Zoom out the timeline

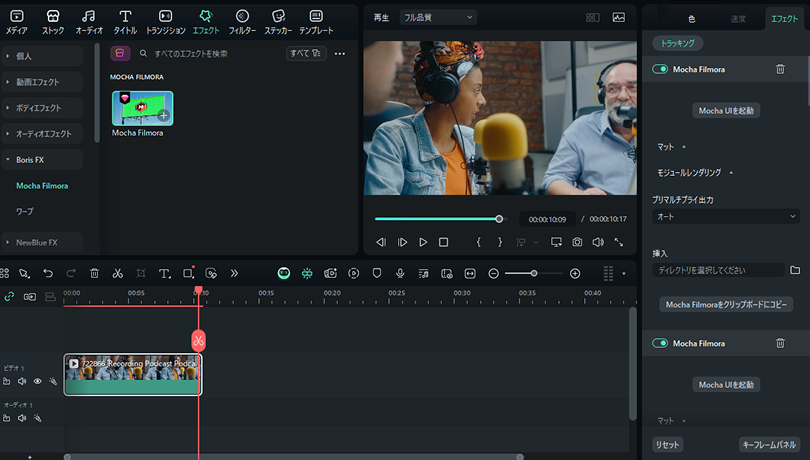click(x=493, y=273)
